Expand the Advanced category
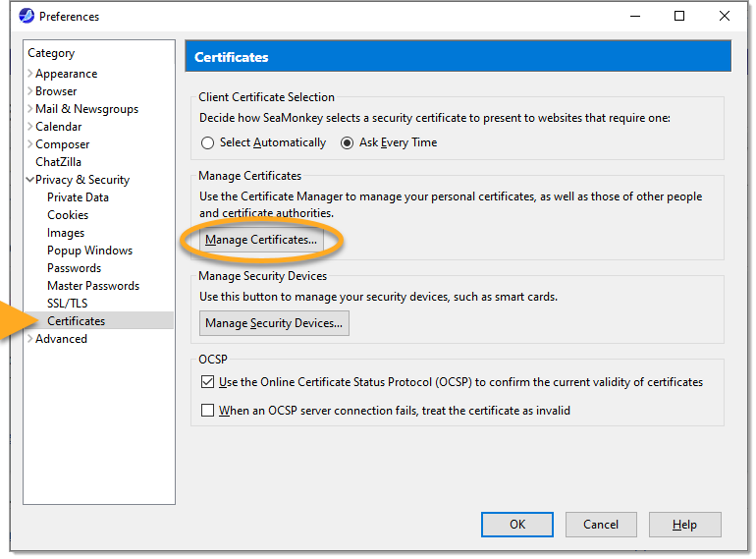This screenshot has width=756, height=559. (30, 339)
